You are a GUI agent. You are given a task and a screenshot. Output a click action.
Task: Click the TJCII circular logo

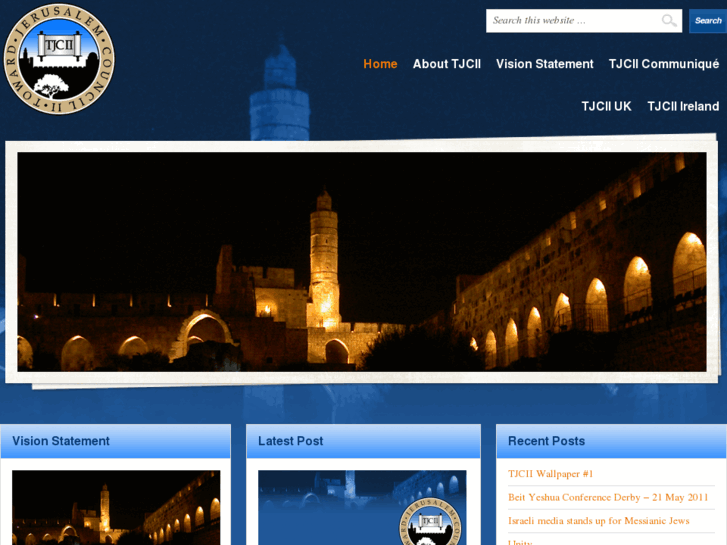coord(59,59)
